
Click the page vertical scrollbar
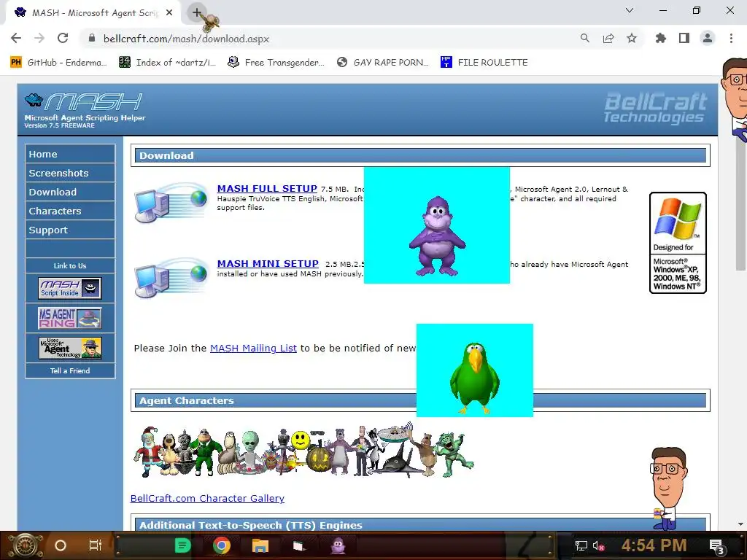click(x=740, y=205)
